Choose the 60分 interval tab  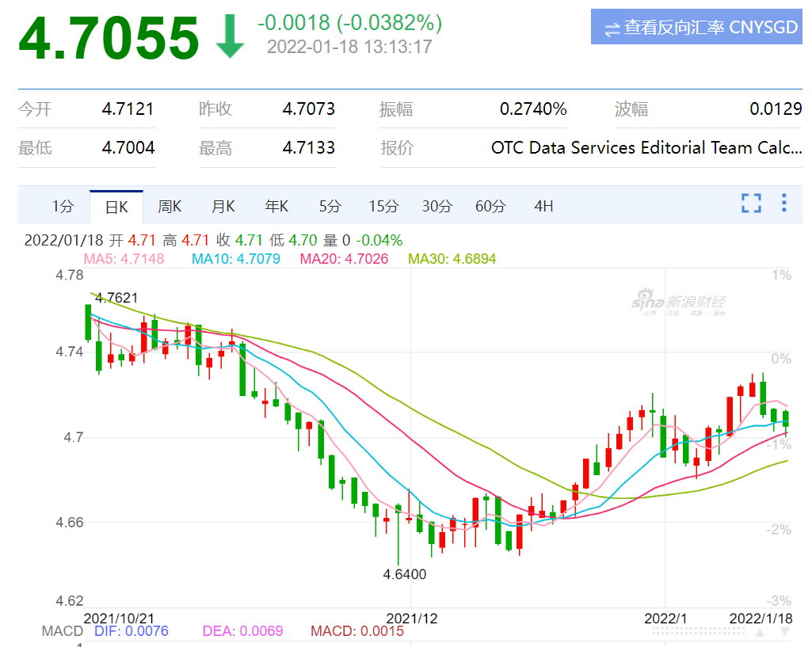coord(490,207)
